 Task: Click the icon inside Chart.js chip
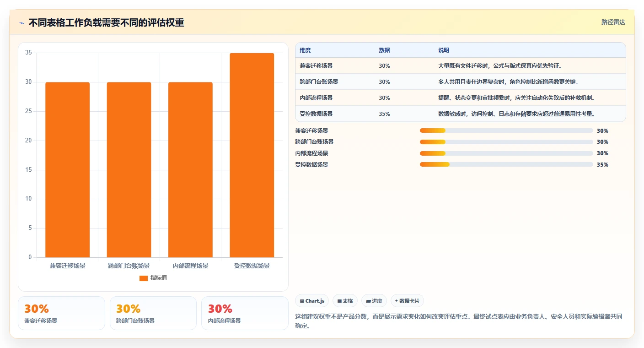[x=302, y=301]
